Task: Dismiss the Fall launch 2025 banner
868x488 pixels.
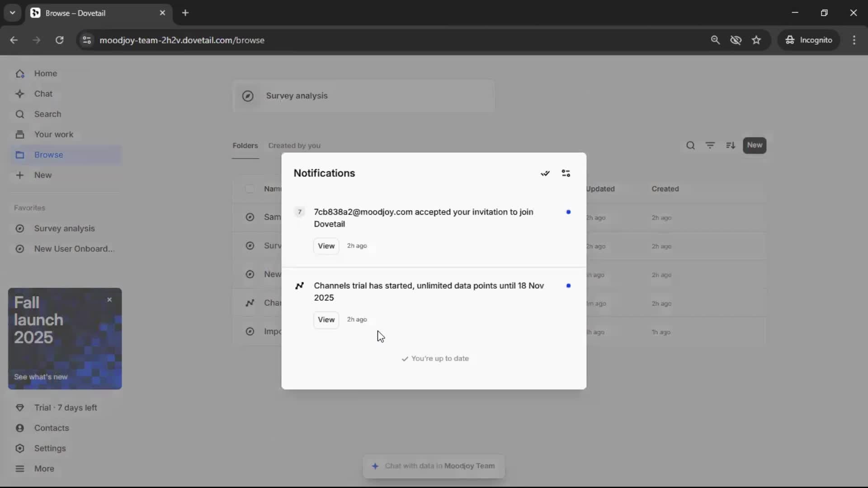Action: coord(109,300)
